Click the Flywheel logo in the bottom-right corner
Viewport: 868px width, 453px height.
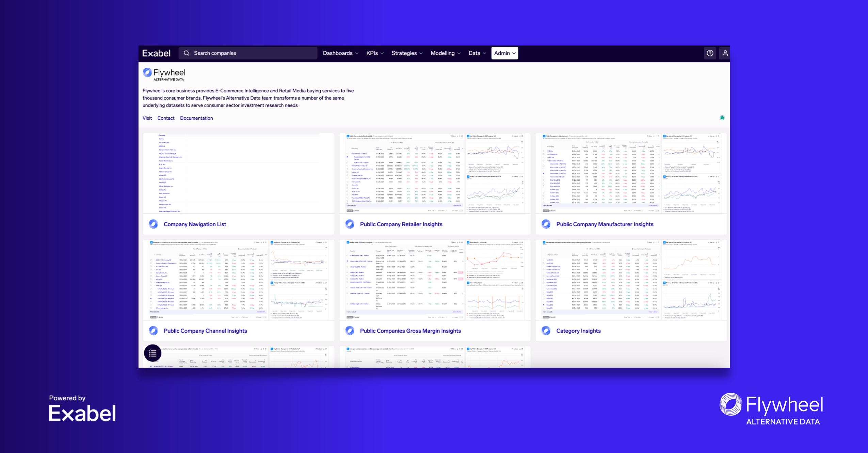tap(770, 407)
